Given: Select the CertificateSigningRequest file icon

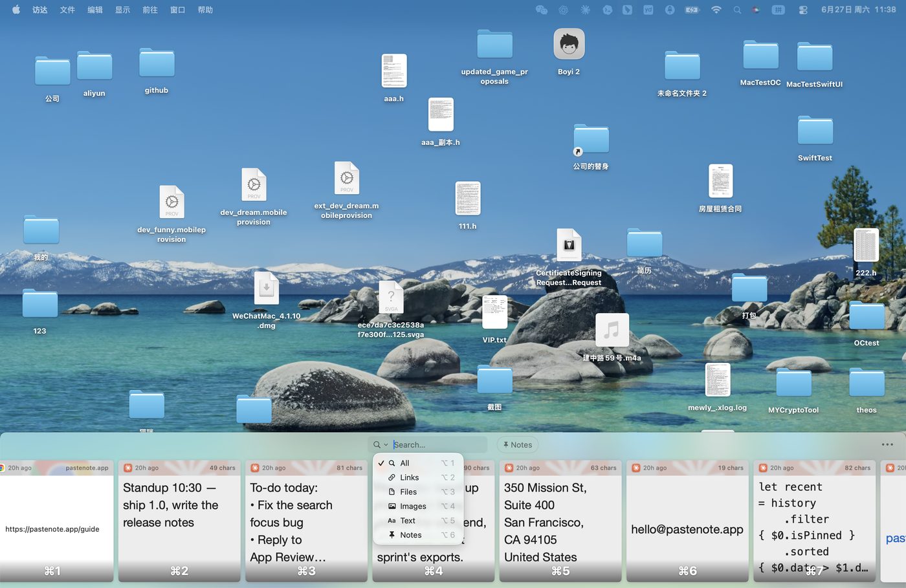Looking at the screenshot, I should tap(569, 246).
